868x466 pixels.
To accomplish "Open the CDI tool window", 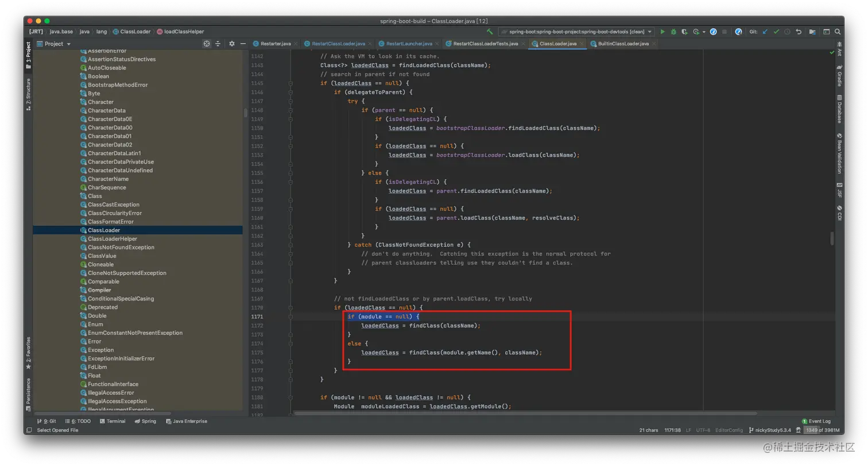I will click(x=839, y=213).
